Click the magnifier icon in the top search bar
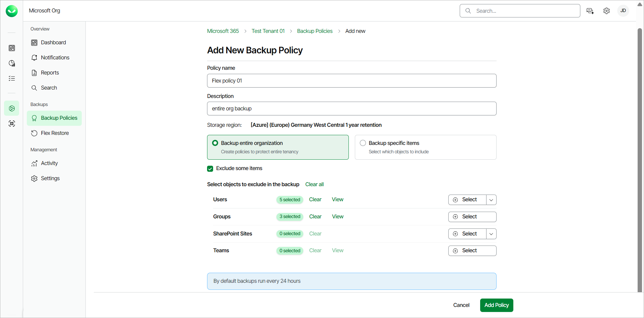 (468, 11)
